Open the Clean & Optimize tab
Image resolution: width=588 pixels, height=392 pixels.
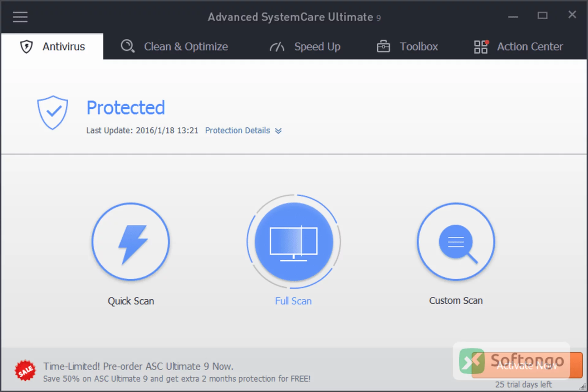[174, 47]
